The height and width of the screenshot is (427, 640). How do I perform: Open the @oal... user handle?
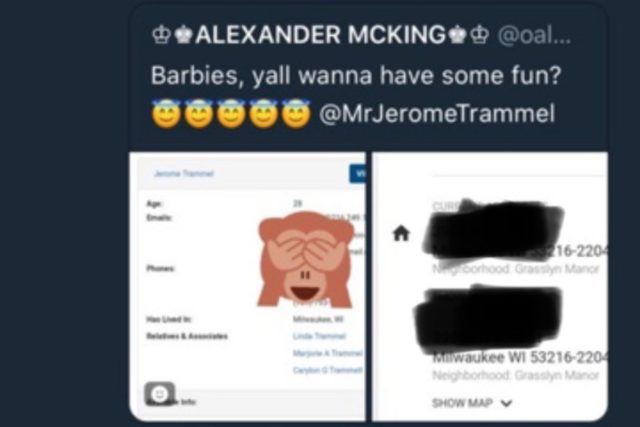coord(534,35)
